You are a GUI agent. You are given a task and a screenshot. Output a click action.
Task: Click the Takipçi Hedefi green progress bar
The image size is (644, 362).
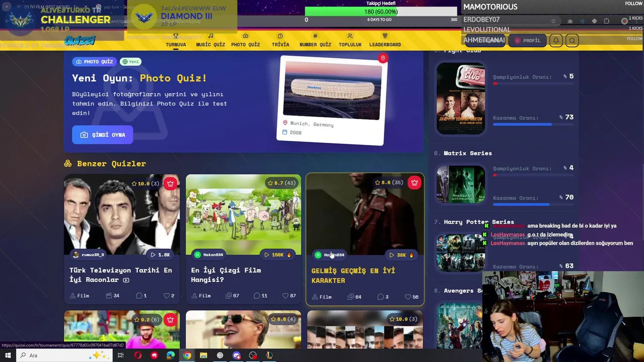[x=381, y=12]
